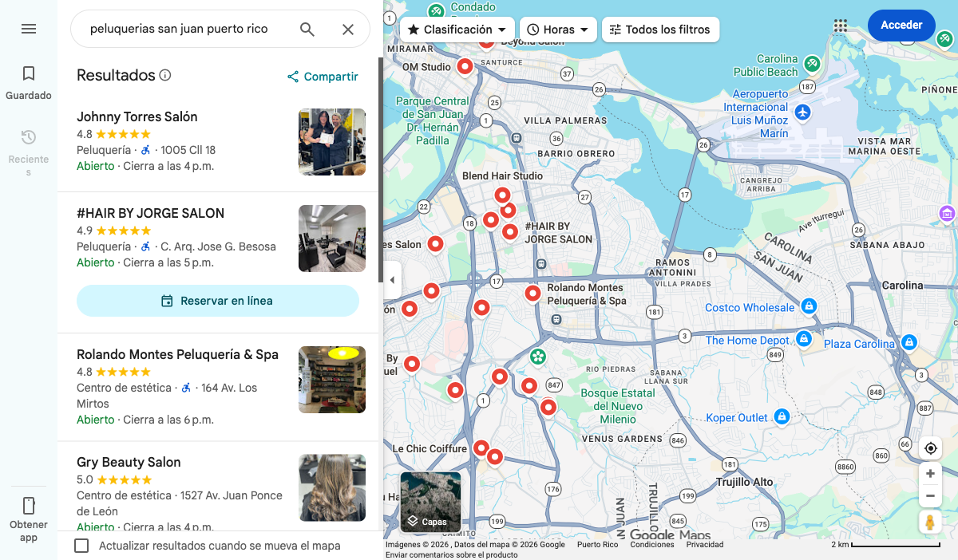Open the Guardado saved places
The width and height of the screenshot is (958, 560).
(29, 83)
